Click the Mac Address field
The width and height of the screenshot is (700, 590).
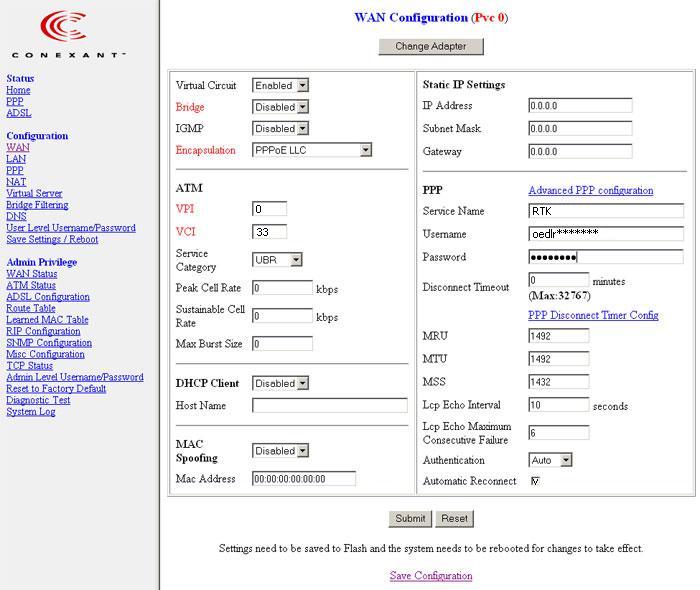[304, 479]
